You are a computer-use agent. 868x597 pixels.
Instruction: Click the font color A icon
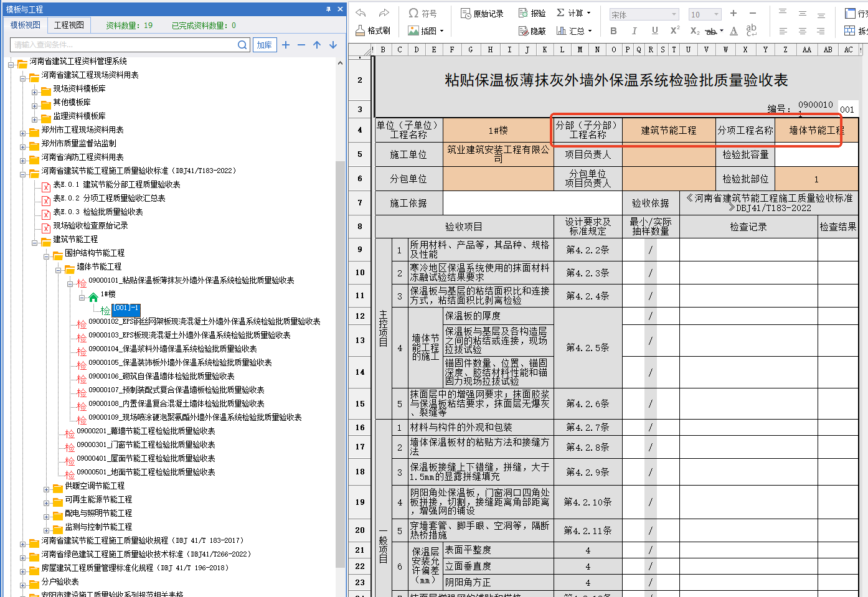734,31
